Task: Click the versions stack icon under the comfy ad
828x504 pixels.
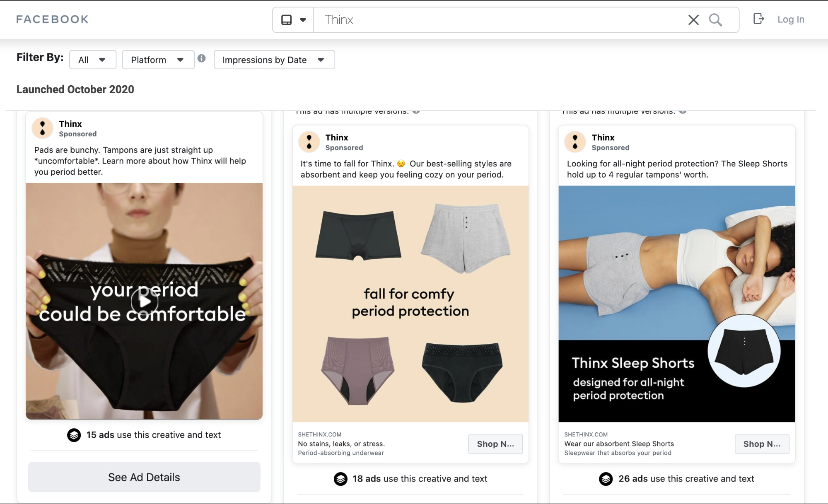Action: coord(340,479)
